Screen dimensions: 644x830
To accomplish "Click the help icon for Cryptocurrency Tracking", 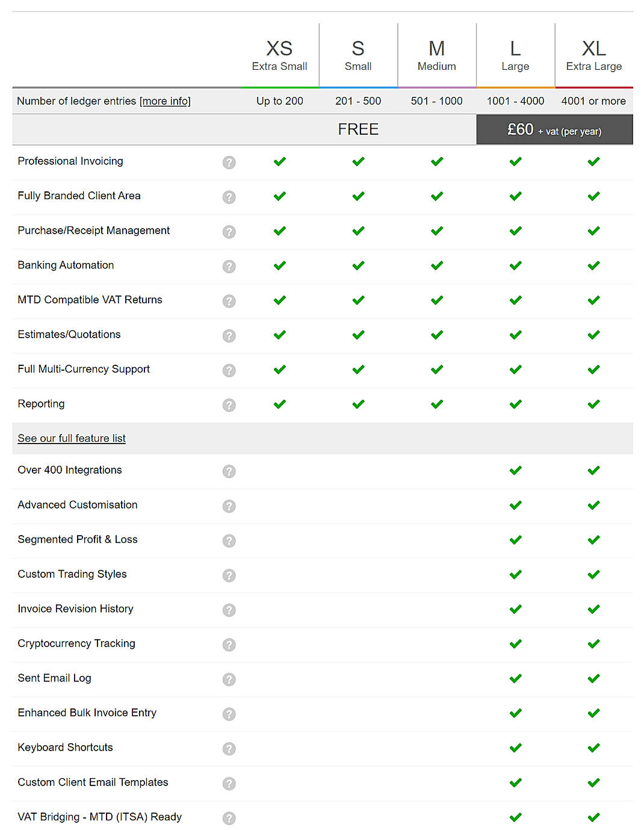I will [x=229, y=644].
